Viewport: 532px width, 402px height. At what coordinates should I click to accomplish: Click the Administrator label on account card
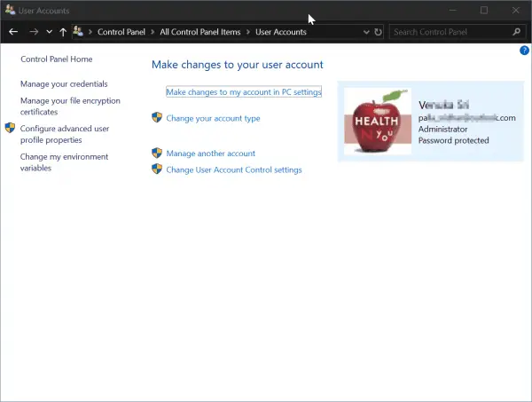coord(442,130)
